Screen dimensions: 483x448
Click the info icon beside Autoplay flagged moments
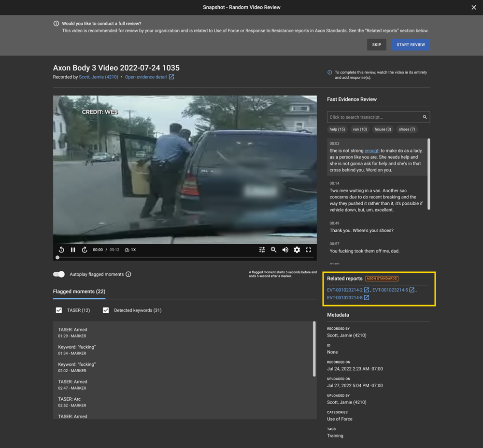pyautogui.click(x=128, y=274)
